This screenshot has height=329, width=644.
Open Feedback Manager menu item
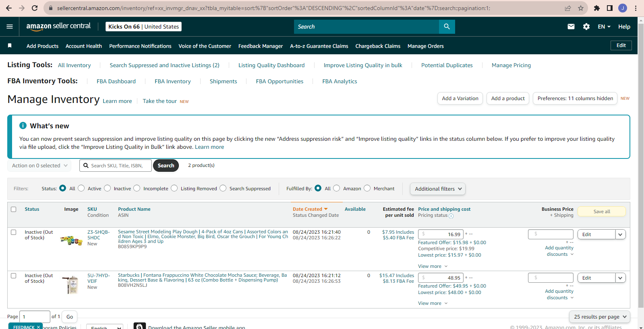click(261, 46)
